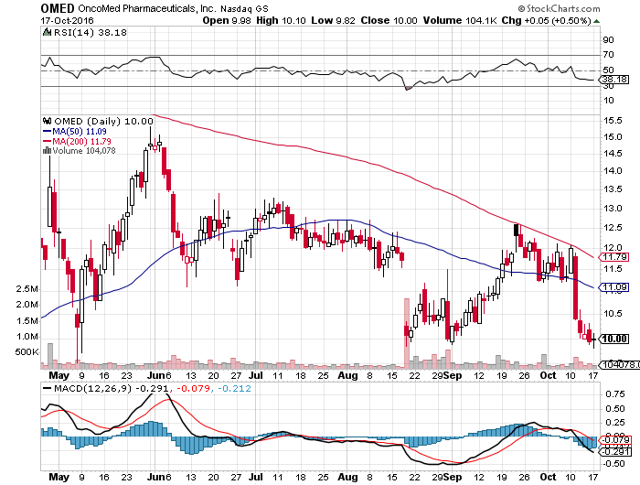Click the 11.09 MA(50) price tag

coord(613,287)
